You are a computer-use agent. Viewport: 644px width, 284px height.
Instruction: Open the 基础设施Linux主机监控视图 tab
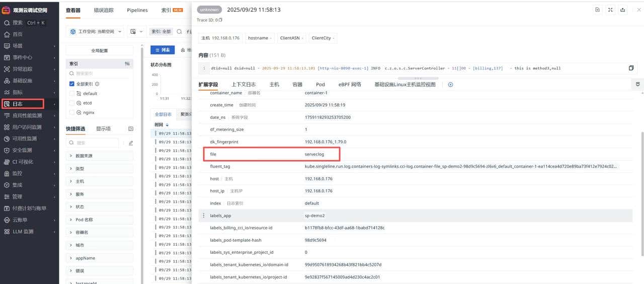point(405,85)
